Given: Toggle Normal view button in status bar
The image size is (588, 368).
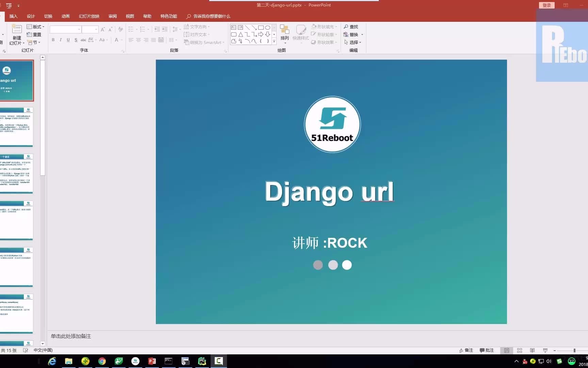Looking at the screenshot, I should click(507, 350).
